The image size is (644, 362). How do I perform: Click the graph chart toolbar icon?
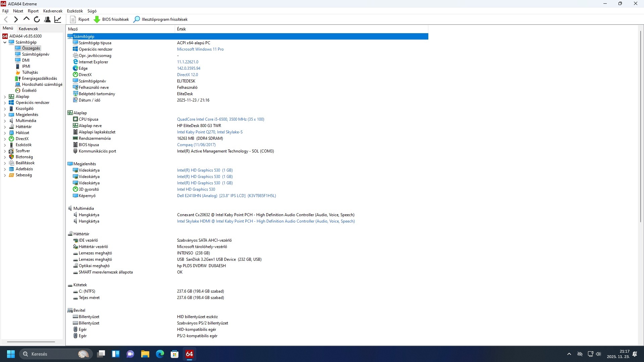(58, 19)
